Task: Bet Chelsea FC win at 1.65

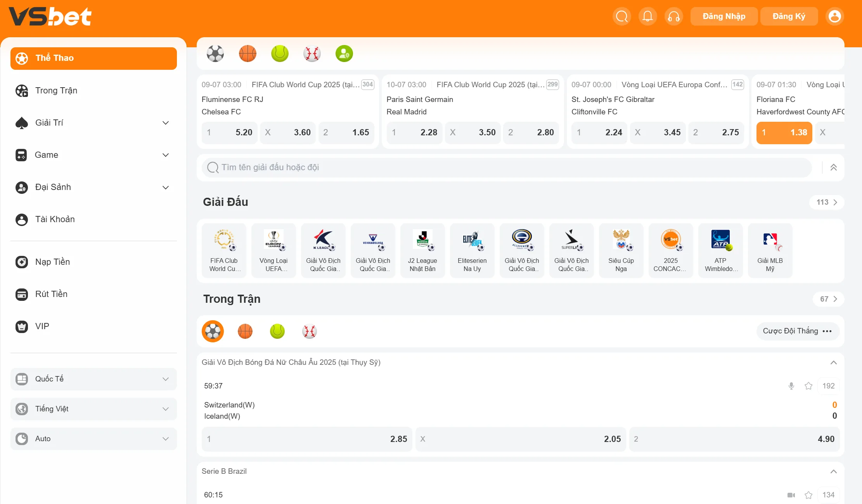Action: pos(346,132)
